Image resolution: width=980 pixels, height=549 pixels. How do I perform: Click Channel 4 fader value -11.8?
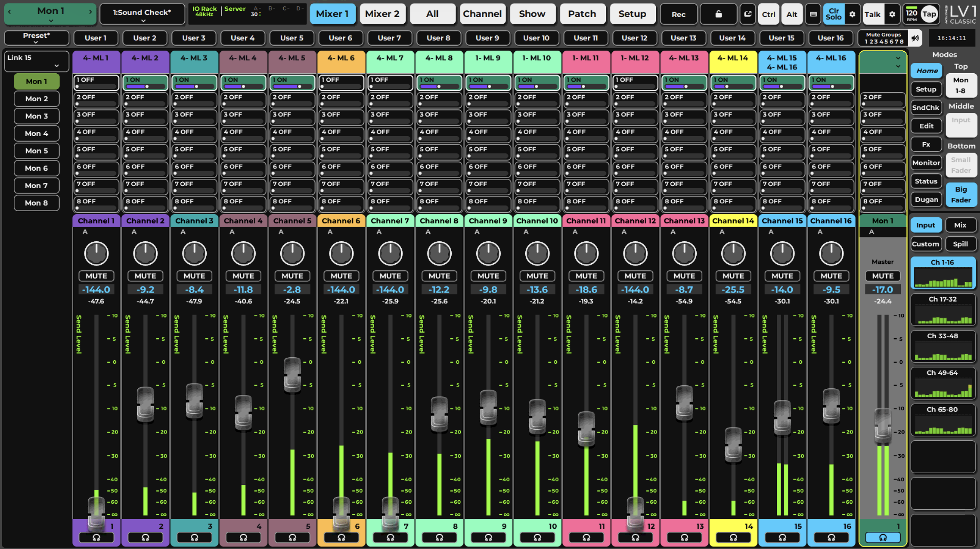point(243,290)
